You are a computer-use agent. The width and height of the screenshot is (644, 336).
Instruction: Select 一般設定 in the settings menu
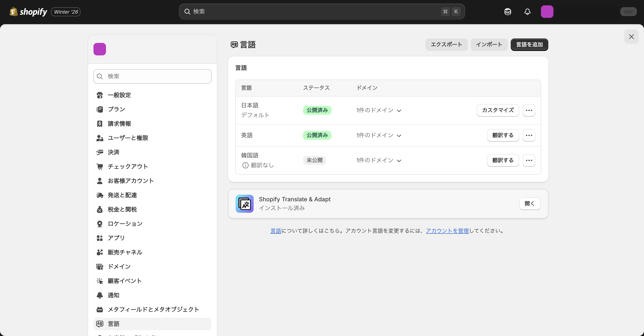click(x=119, y=95)
